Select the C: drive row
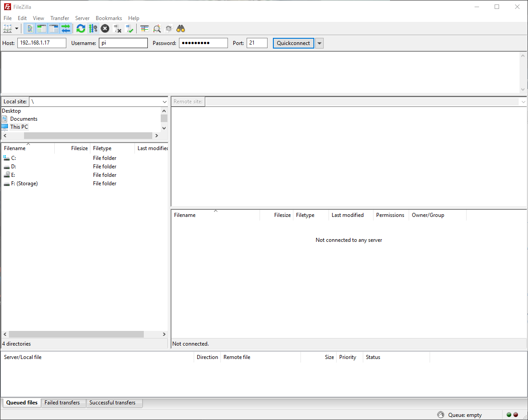The width and height of the screenshot is (528, 420). [85, 158]
